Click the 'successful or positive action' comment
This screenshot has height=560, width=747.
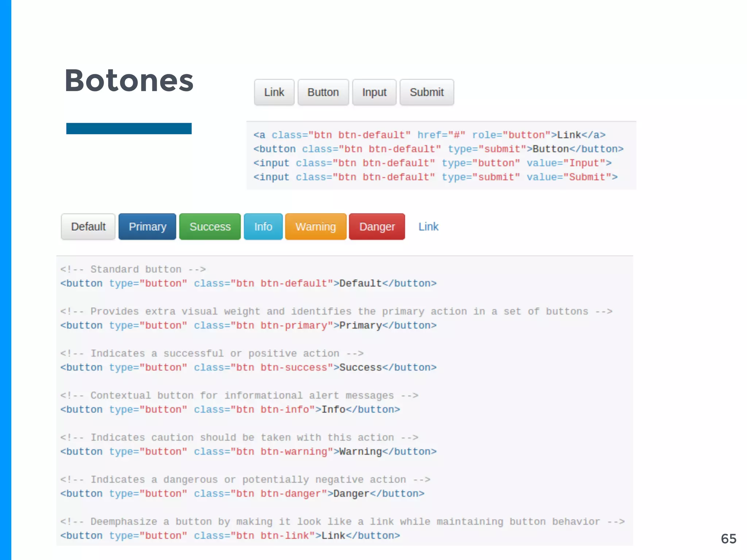pyautogui.click(x=212, y=353)
